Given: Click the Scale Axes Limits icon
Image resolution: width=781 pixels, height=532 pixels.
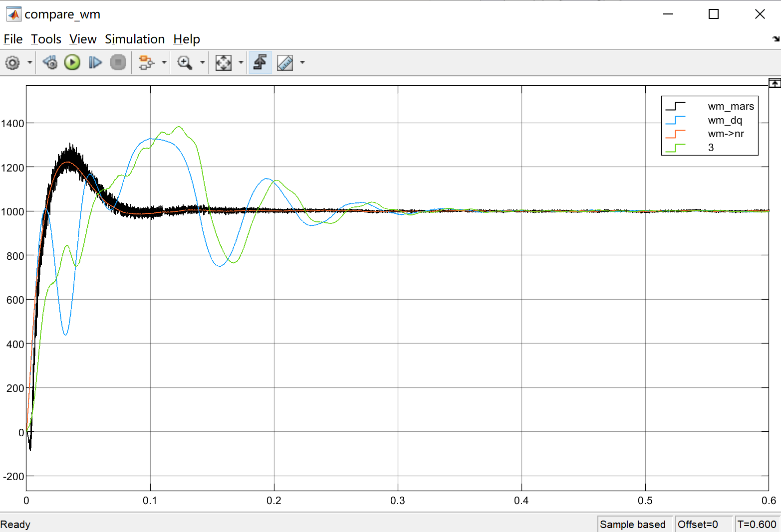Looking at the screenshot, I should pyautogui.click(x=223, y=63).
